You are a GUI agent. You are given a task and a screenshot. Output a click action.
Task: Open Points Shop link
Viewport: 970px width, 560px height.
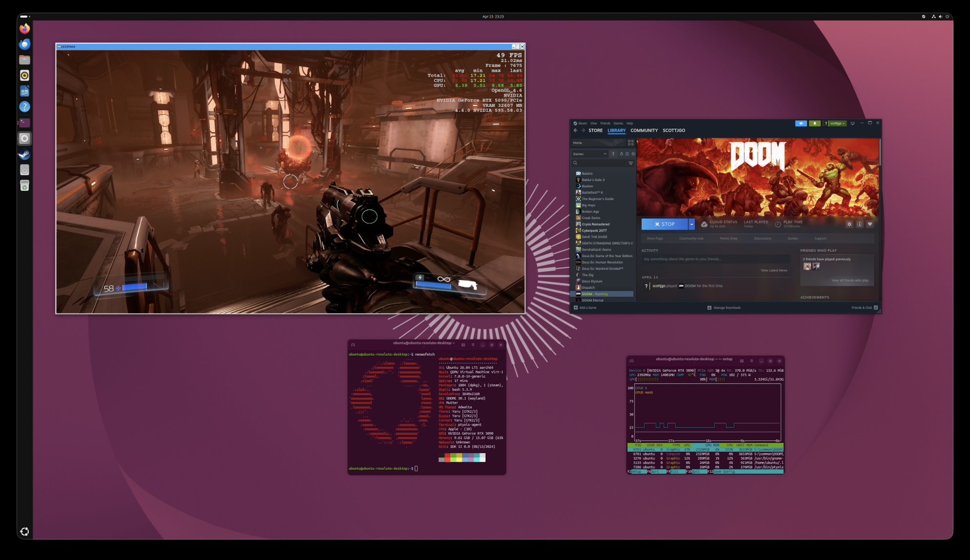pos(728,239)
